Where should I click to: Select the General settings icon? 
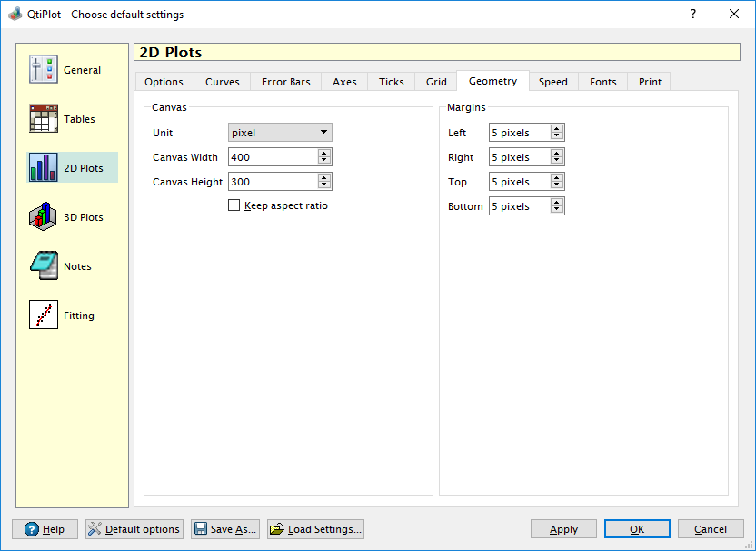(44, 70)
